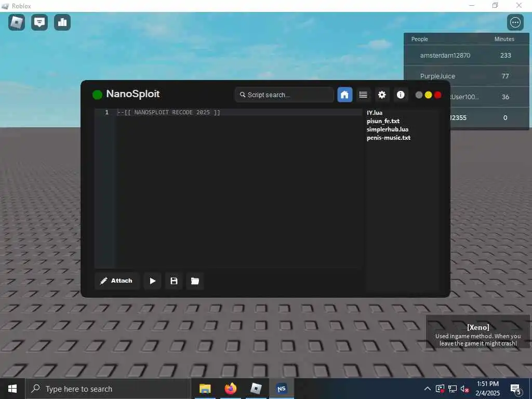Image resolution: width=532 pixels, height=399 pixels.
Task: Select player amsterdam12870 in the leaderboard
Action: tap(466, 55)
